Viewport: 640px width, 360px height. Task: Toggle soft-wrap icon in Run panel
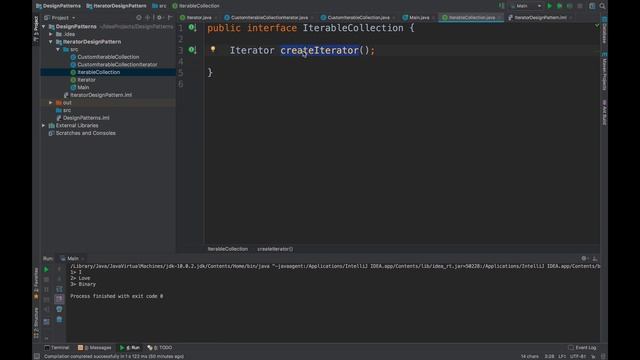(x=59, y=289)
